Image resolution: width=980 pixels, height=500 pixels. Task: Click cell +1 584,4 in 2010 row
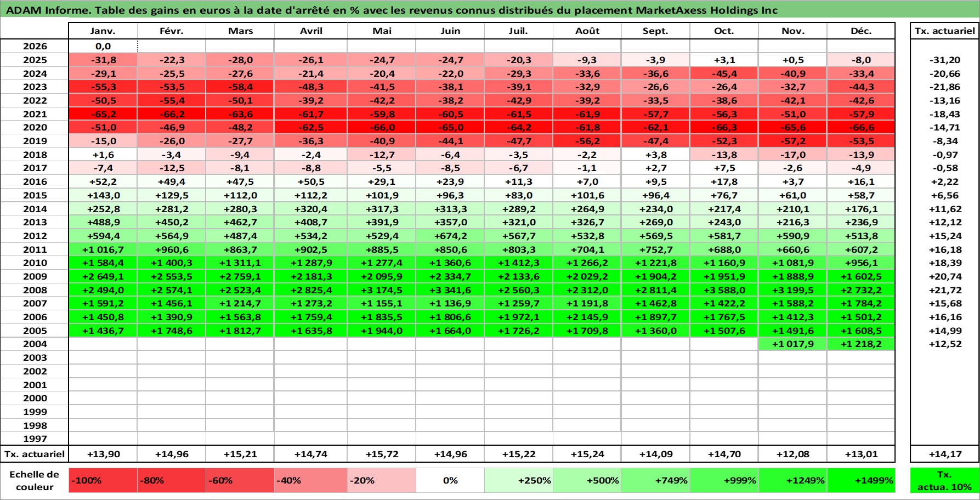[103, 263]
